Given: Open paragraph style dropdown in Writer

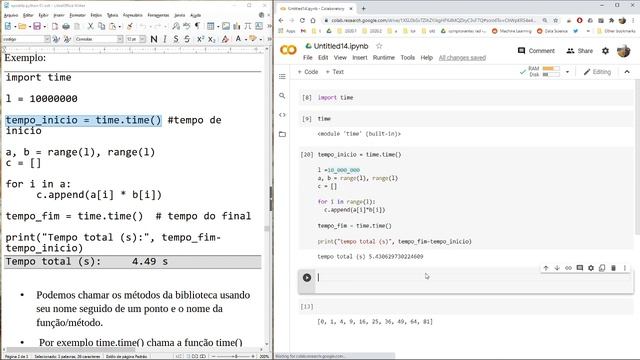Looking at the screenshot, I should [x=47, y=39].
